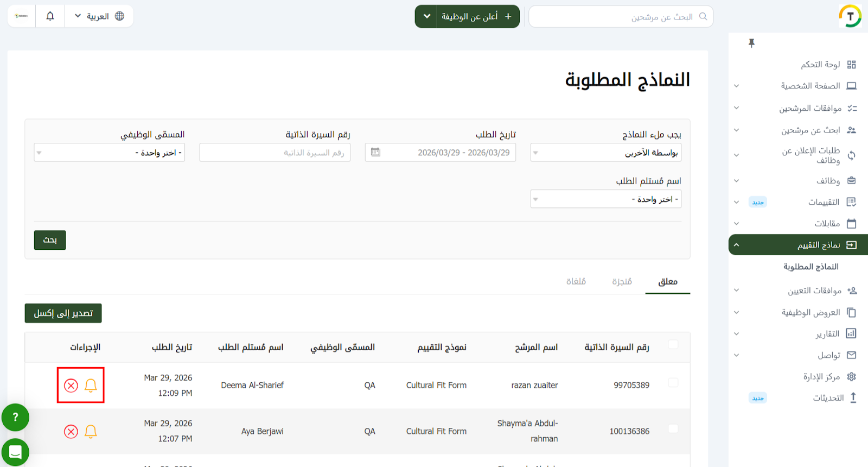Click reminder bell for razan zuaiter row
Viewport: 868px width, 467px height.
pyautogui.click(x=91, y=386)
